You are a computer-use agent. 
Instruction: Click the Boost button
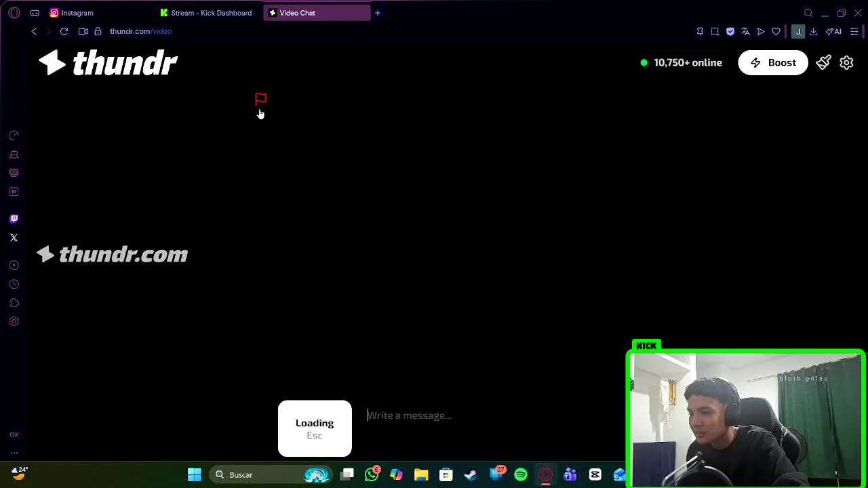click(x=773, y=62)
